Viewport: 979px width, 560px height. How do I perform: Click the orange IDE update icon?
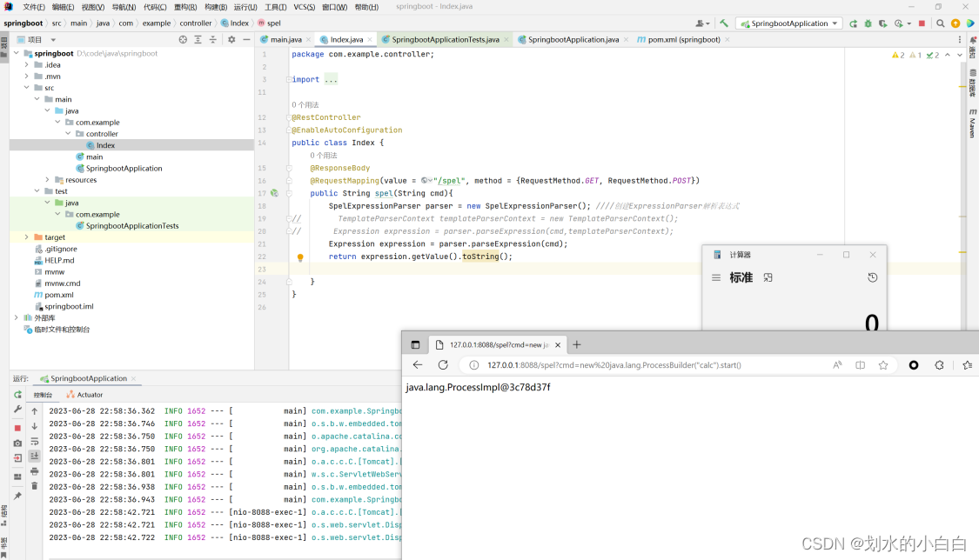[956, 23]
